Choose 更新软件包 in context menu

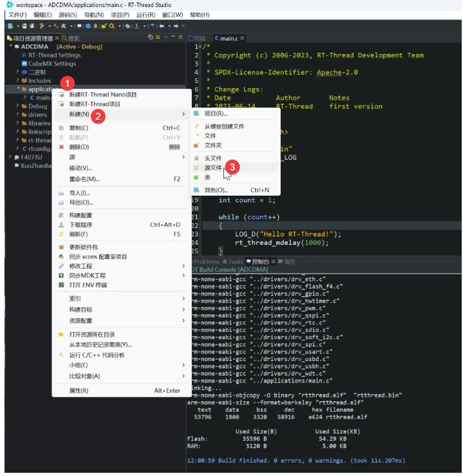tap(121, 247)
